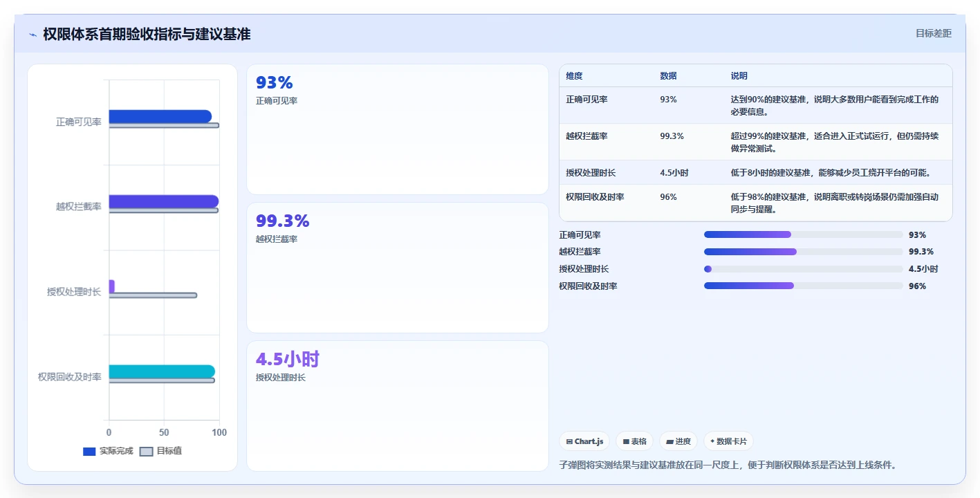The width and height of the screenshot is (980, 498).
Task: Click the 权限回收及时率 progress bar
Action: point(804,286)
